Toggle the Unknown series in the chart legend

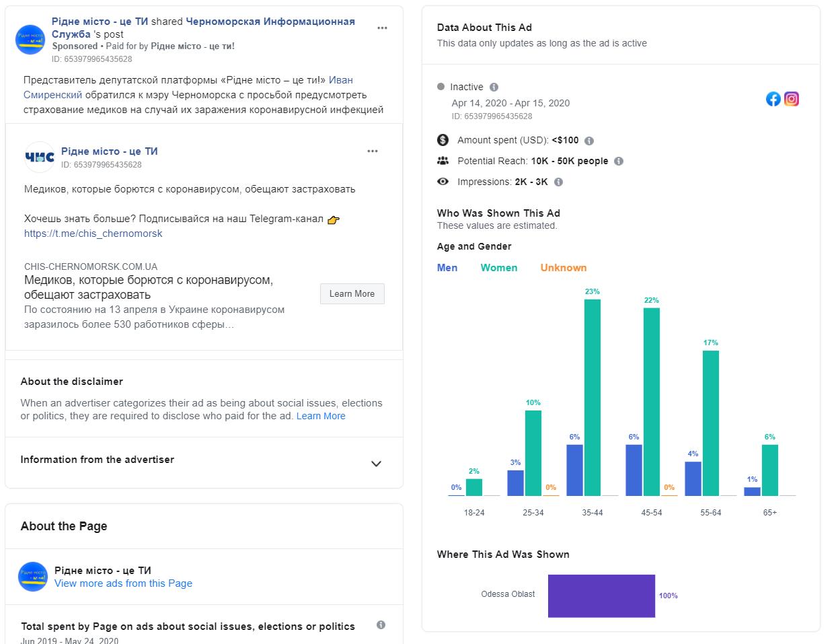pyautogui.click(x=563, y=268)
